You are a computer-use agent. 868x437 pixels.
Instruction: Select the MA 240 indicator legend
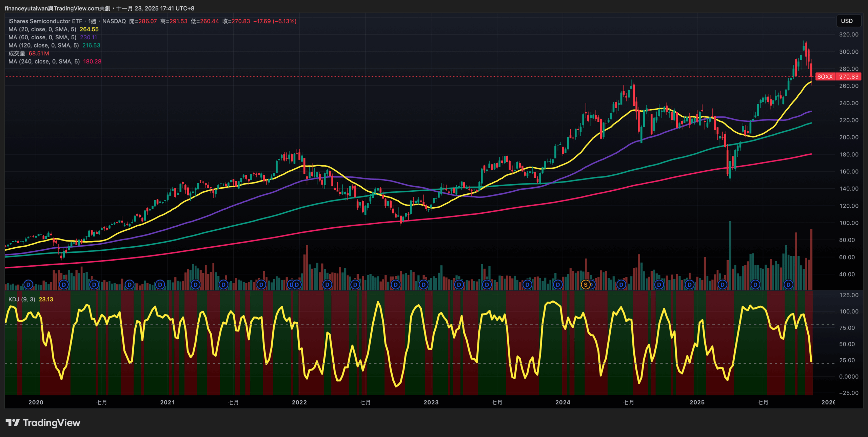(x=44, y=62)
